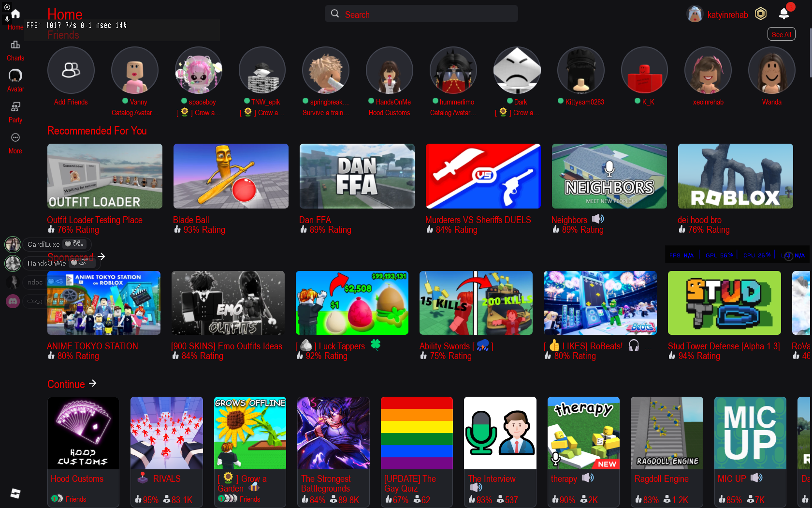The width and height of the screenshot is (812, 508).
Task: Open The Interview card
Action: [500, 452]
